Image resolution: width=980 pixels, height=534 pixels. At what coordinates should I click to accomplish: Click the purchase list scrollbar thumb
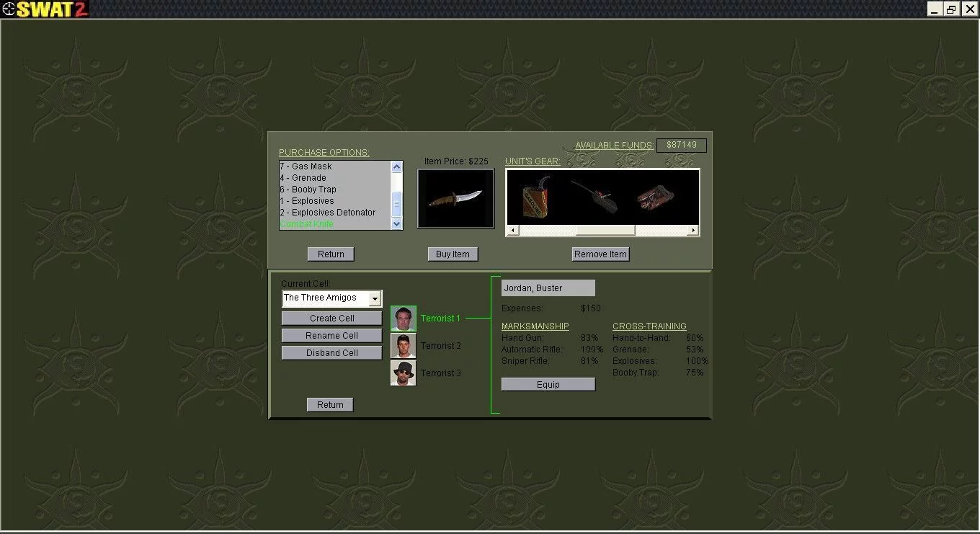pyautogui.click(x=396, y=205)
